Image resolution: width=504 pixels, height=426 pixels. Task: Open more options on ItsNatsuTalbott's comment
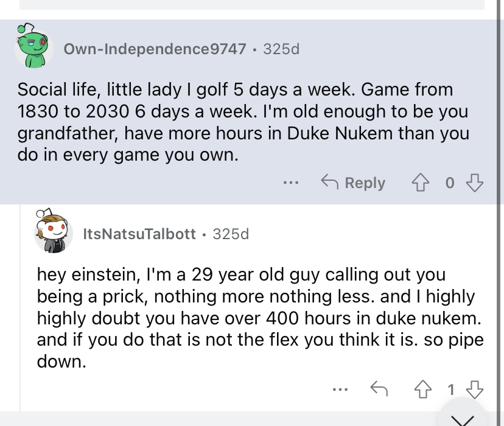pos(340,389)
